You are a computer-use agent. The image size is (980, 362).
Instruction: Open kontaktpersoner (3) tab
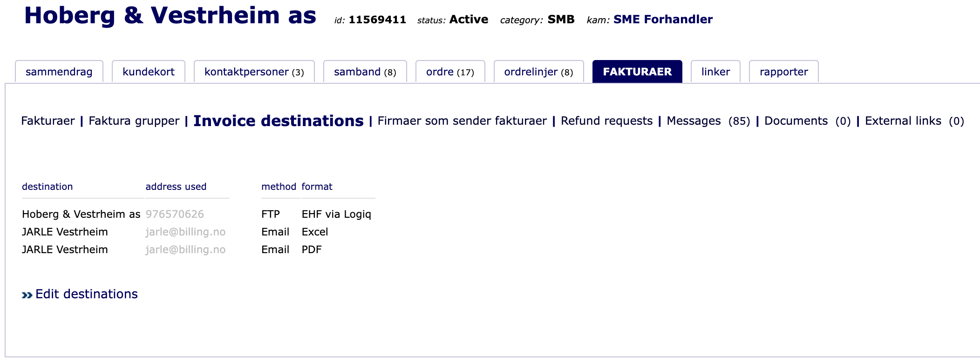254,72
